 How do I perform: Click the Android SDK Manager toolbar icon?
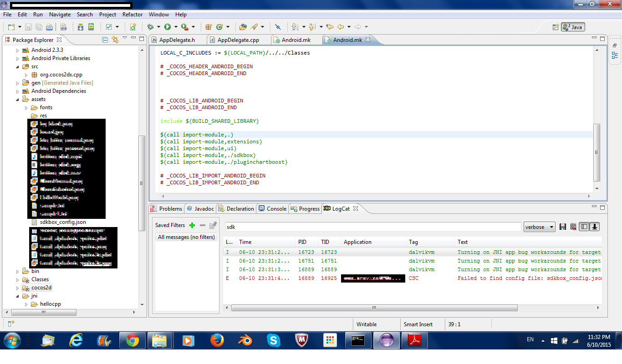click(81, 27)
